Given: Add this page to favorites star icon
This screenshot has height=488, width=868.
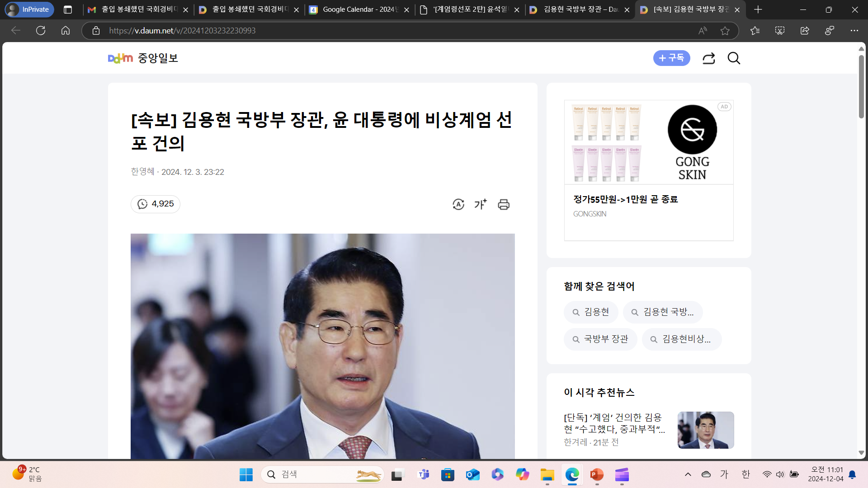Looking at the screenshot, I should coord(725,31).
